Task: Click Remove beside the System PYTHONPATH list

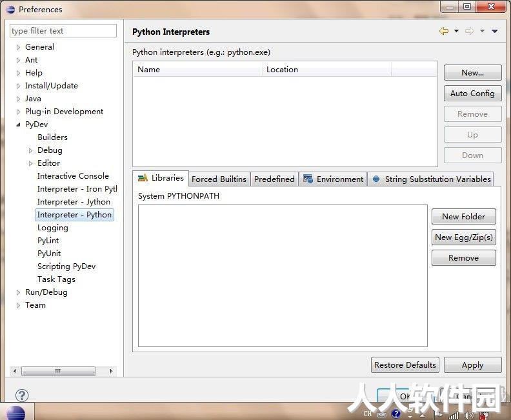Action: (x=463, y=257)
